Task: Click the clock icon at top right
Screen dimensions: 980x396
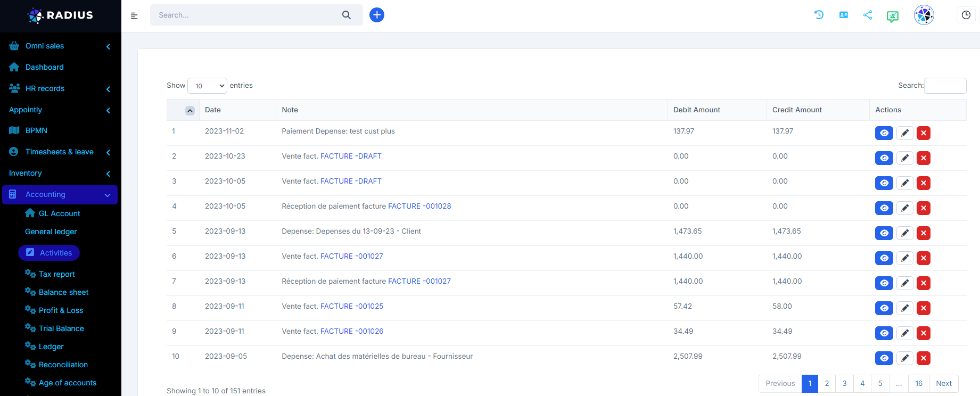Action: coord(966,15)
